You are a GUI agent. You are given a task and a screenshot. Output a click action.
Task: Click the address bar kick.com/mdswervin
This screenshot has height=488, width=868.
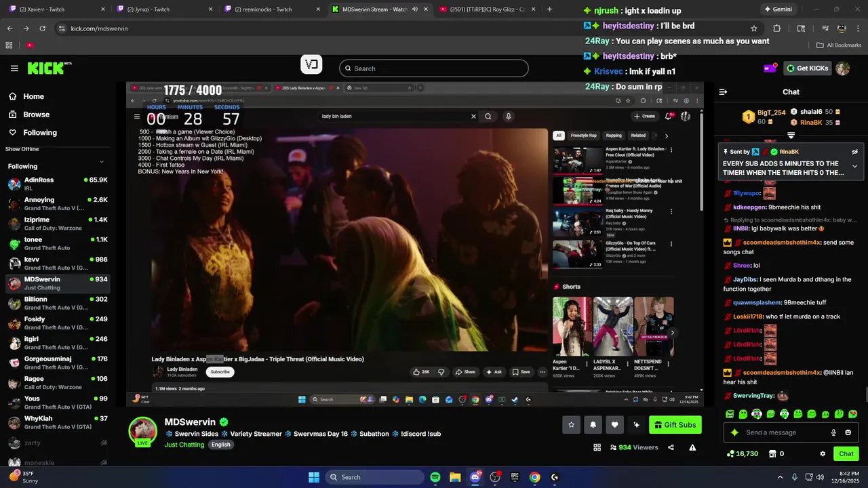click(99, 28)
